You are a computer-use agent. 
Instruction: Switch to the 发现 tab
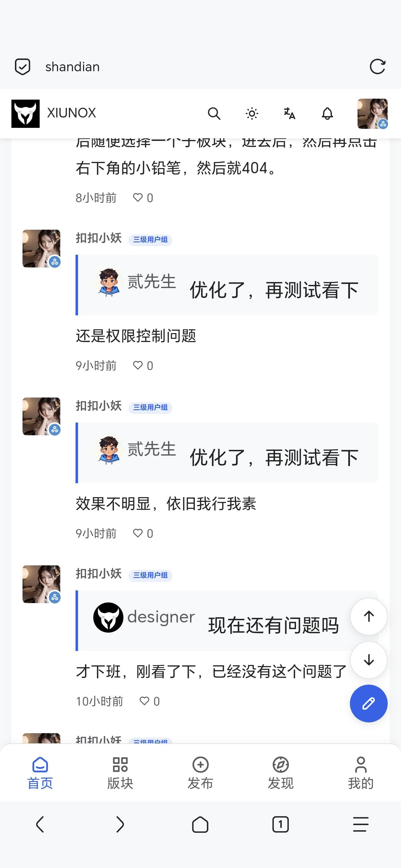(281, 773)
